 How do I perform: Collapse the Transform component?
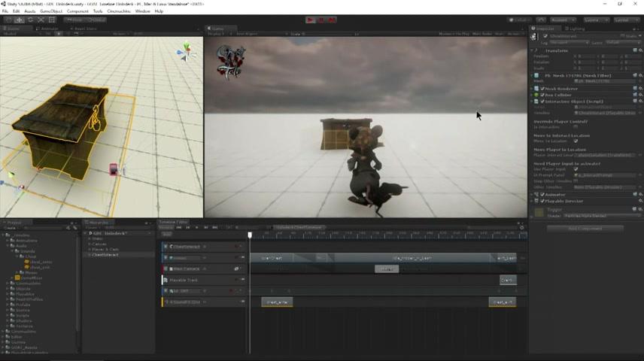(x=533, y=50)
